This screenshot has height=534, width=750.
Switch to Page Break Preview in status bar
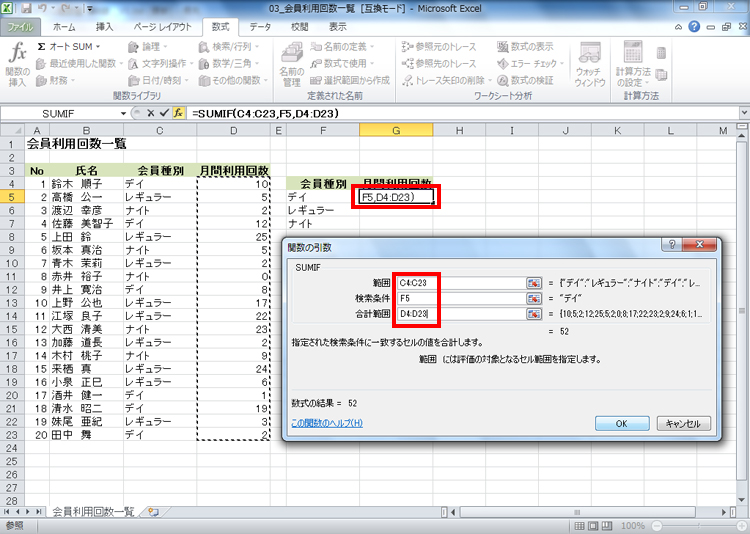click(607, 526)
